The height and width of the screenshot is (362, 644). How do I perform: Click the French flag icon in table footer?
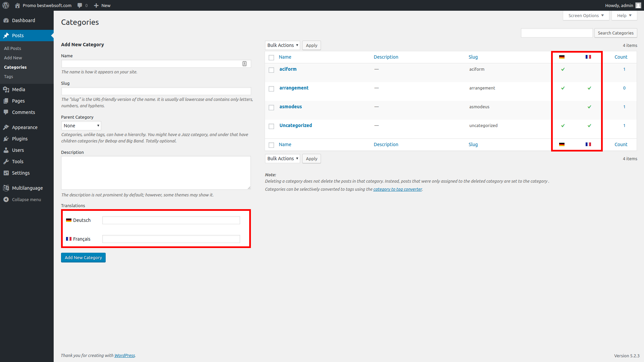coord(588,144)
